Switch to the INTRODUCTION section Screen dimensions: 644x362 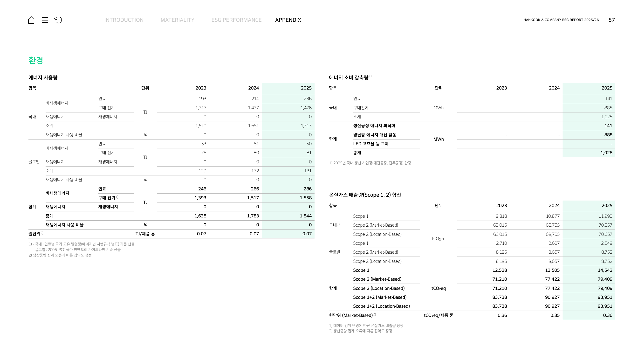(124, 20)
